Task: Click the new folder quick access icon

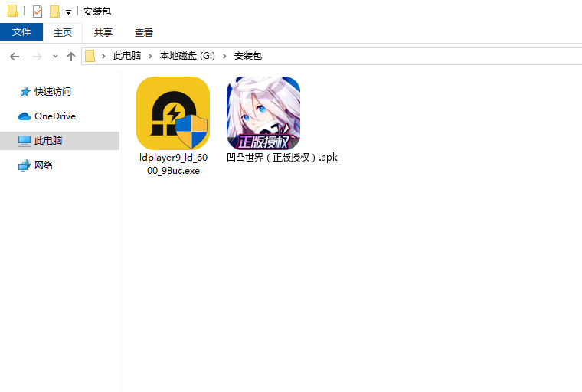Action: click(54, 11)
